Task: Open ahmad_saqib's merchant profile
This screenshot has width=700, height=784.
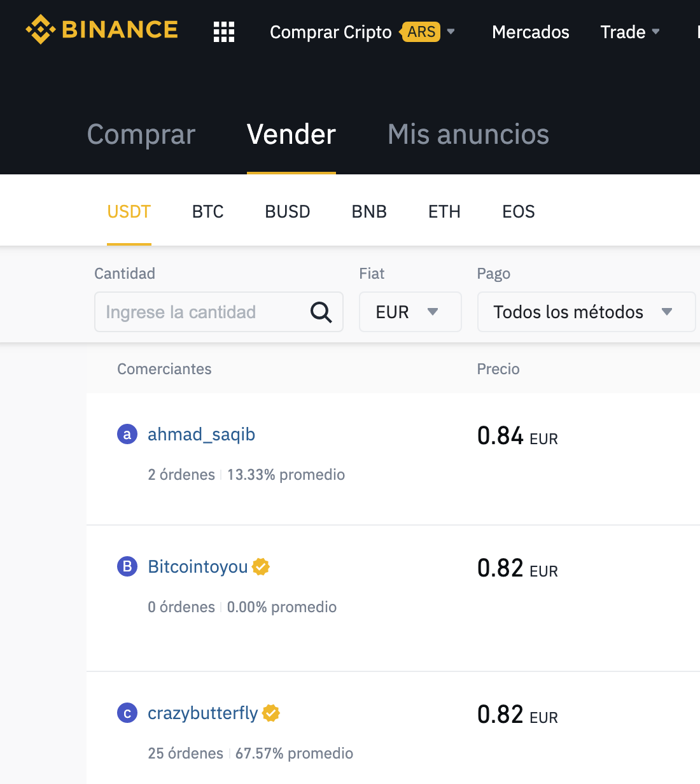Action: point(201,434)
